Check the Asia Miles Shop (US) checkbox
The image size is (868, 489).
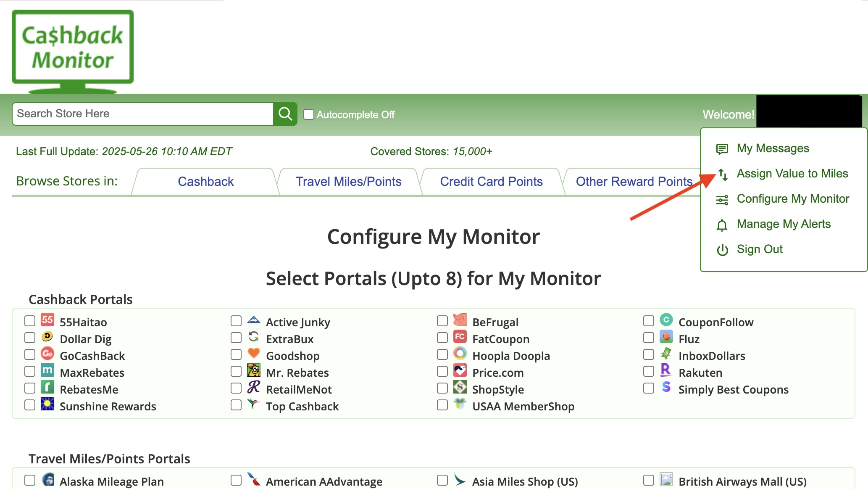(442, 481)
